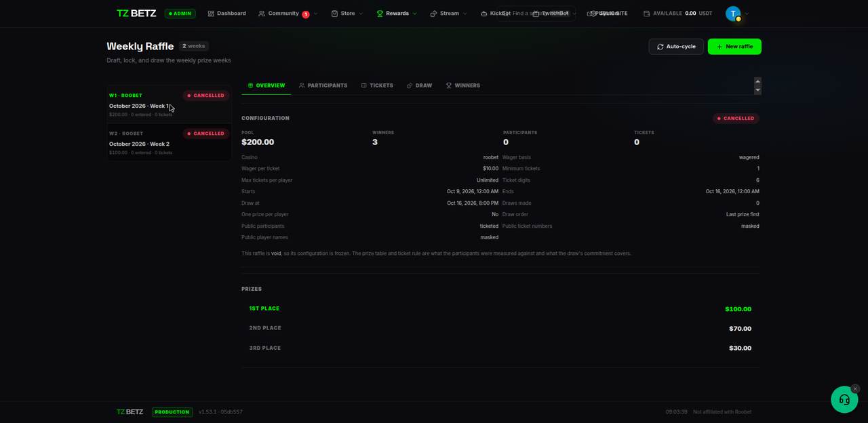Click the Auto-cycle button

(x=676, y=47)
